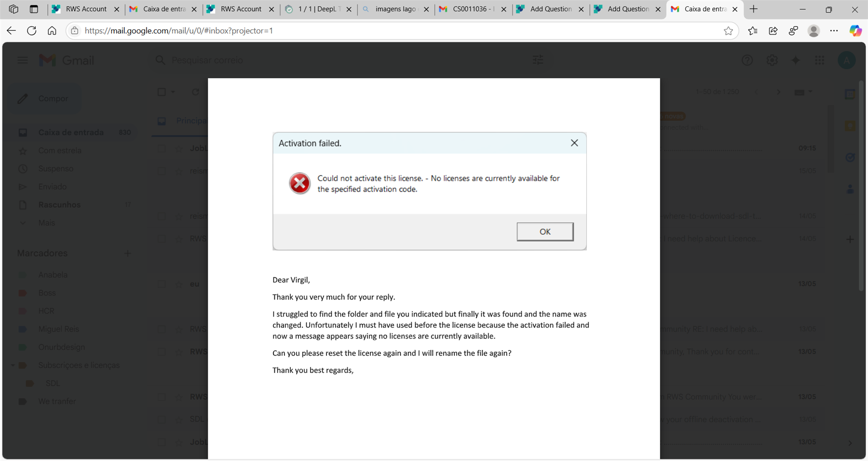The width and height of the screenshot is (868, 461).
Task: Collapse the Subscrições e licenças label
Action: pos(13,365)
